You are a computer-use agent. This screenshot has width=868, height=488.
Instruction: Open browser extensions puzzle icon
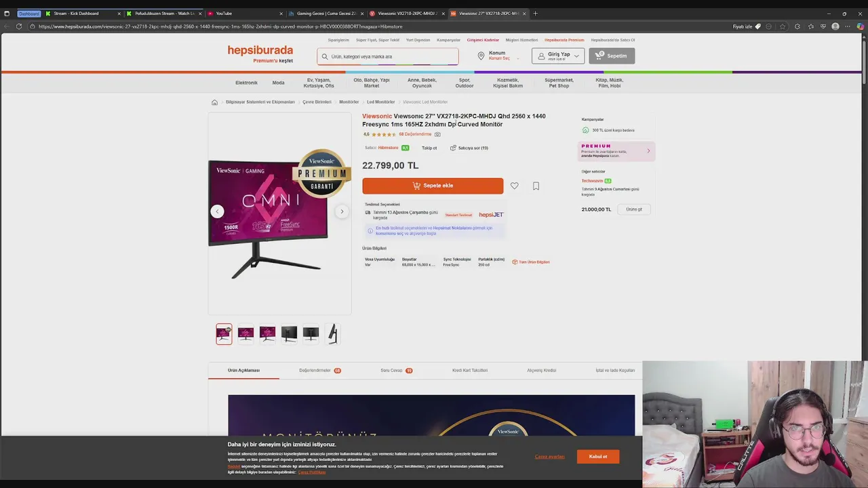point(797,26)
